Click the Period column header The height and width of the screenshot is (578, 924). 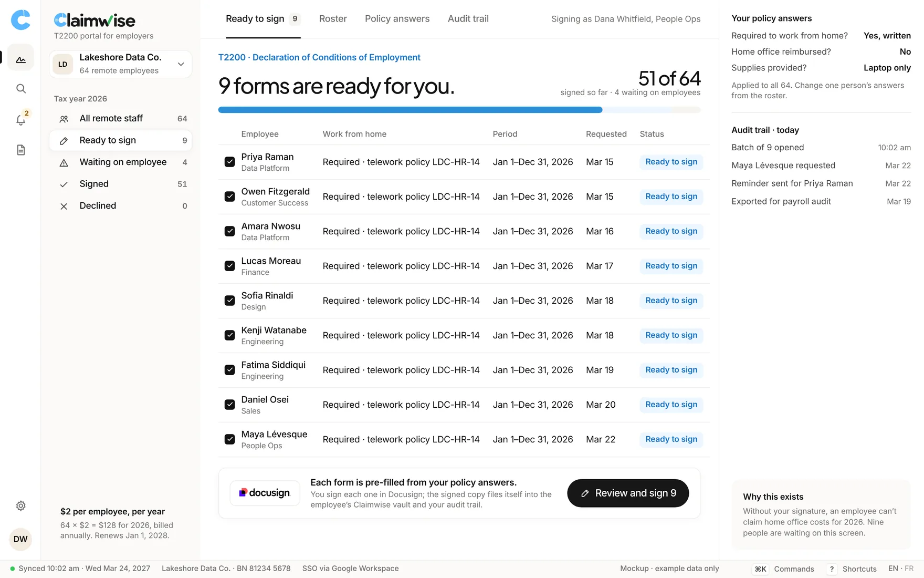click(x=505, y=134)
